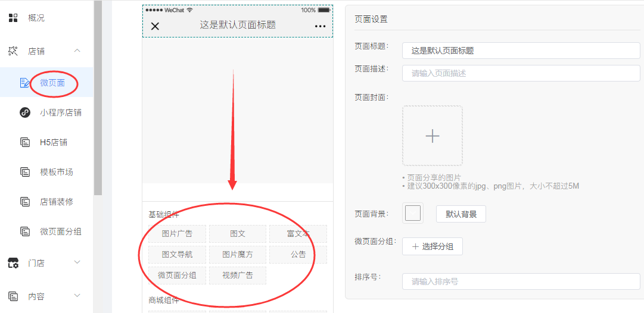Open the 页面背景 color picker dropdown
644x313 pixels.
pos(413,213)
